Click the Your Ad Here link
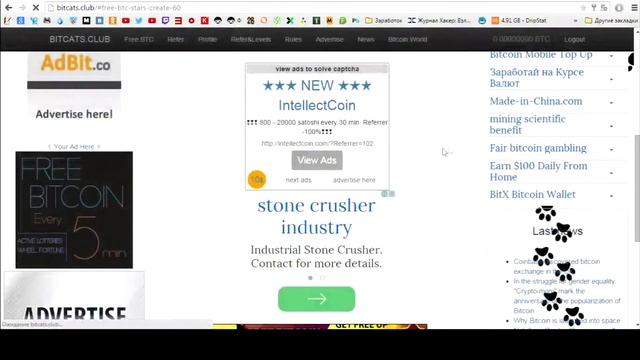This screenshot has height=360, width=640. pos(74,147)
